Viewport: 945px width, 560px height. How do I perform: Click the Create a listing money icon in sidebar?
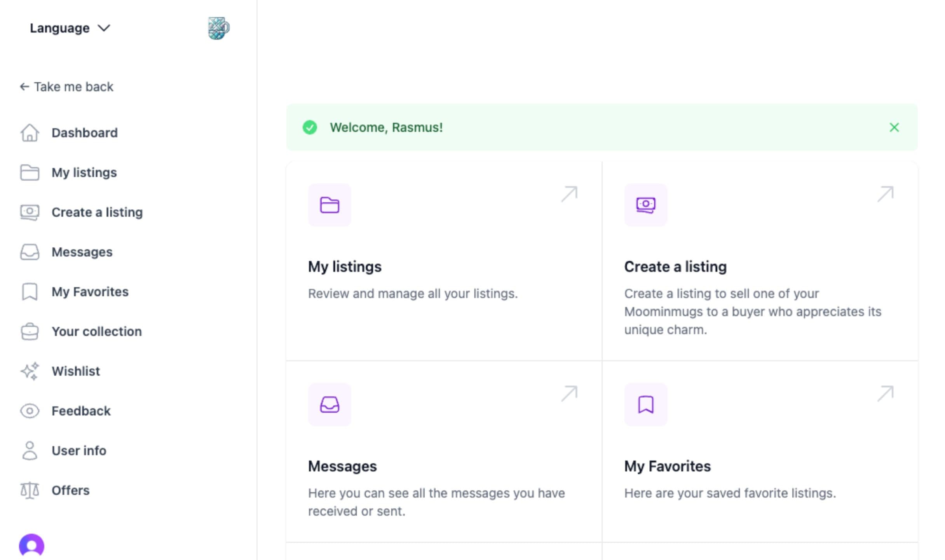point(30,212)
